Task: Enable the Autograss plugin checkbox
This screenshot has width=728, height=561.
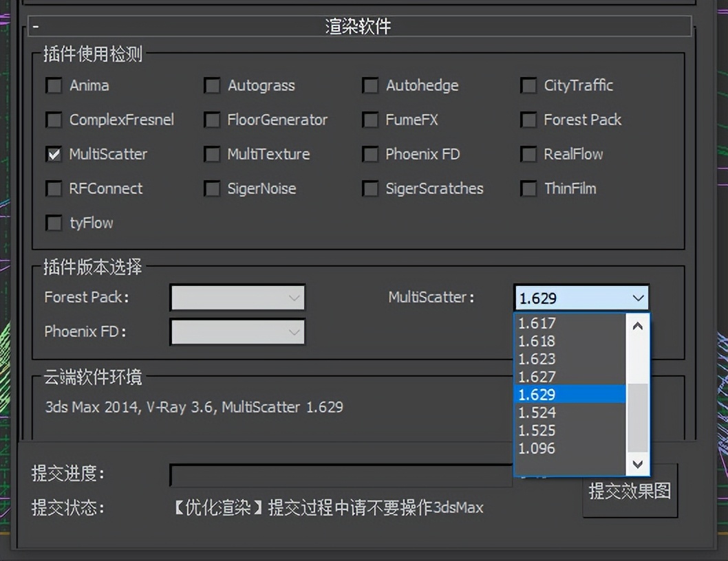Action: (212, 85)
